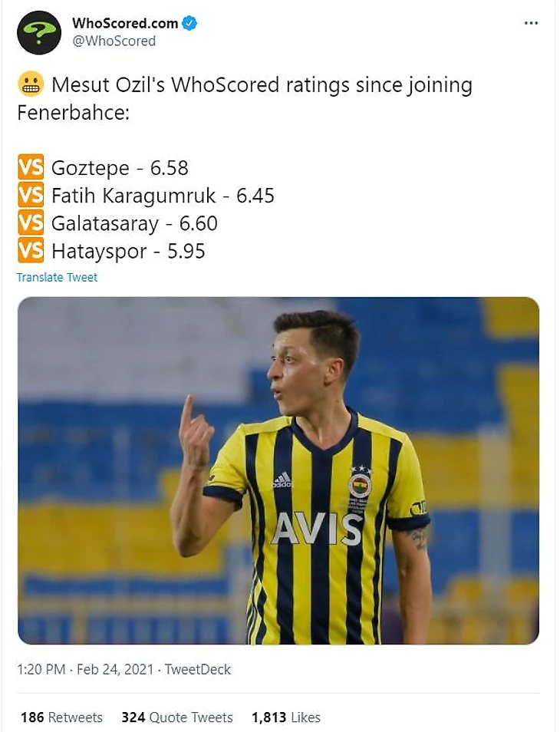
Task: Click the VS icon beside Fatih Karagumruk
Action: [x=31, y=195]
